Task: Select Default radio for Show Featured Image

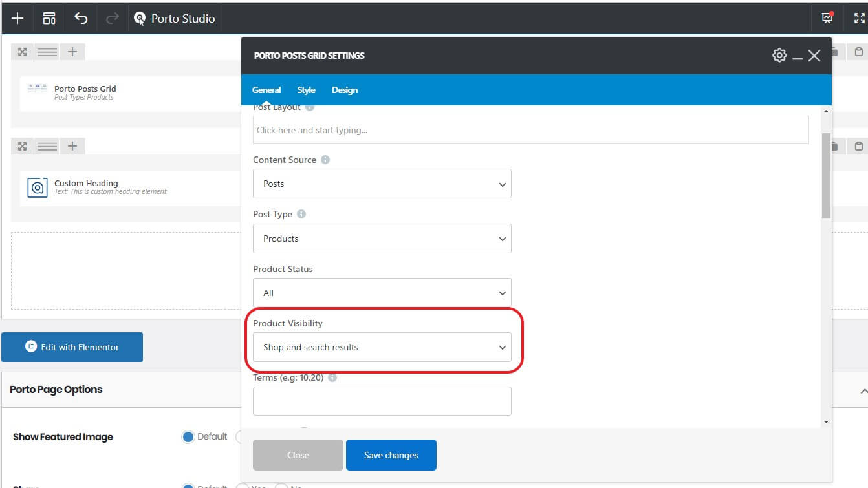Action: coord(188,437)
